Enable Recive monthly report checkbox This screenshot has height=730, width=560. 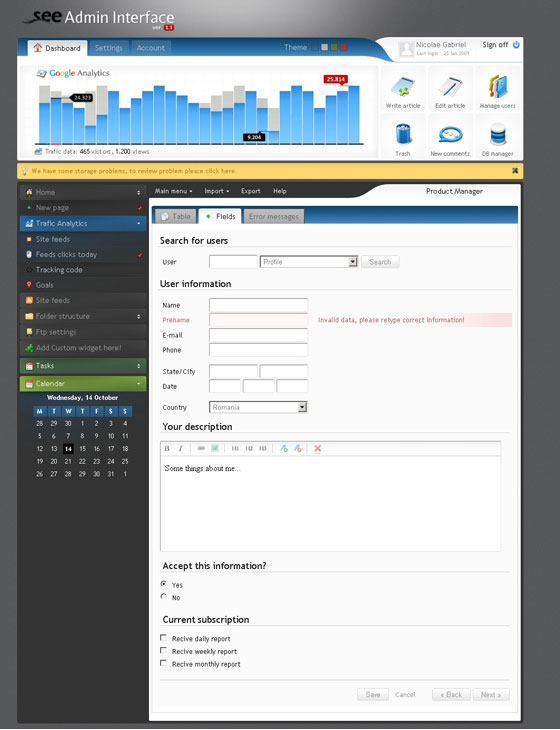coord(163,663)
